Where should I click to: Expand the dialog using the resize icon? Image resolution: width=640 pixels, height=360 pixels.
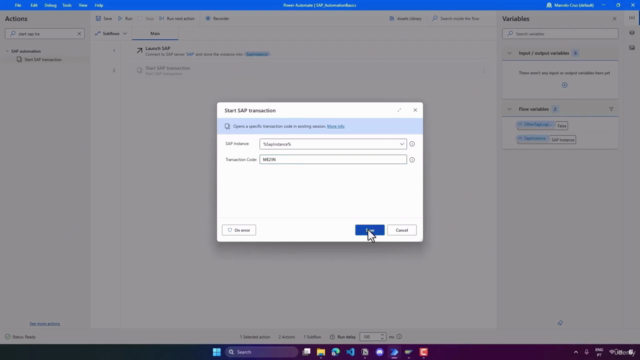(x=399, y=110)
